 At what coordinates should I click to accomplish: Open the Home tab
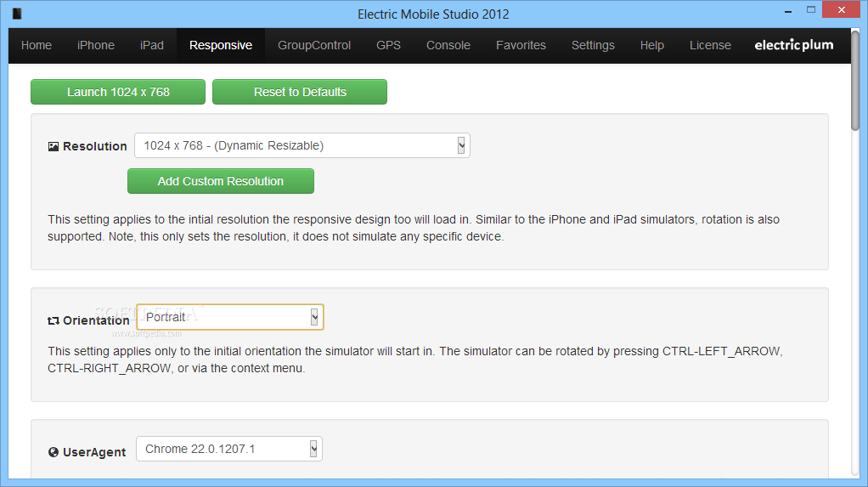pos(37,45)
